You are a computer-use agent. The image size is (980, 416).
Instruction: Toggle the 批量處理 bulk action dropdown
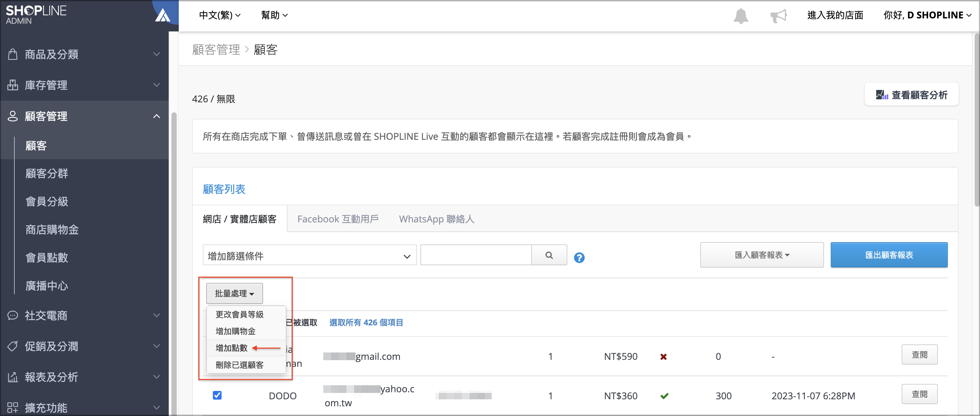click(234, 293)
